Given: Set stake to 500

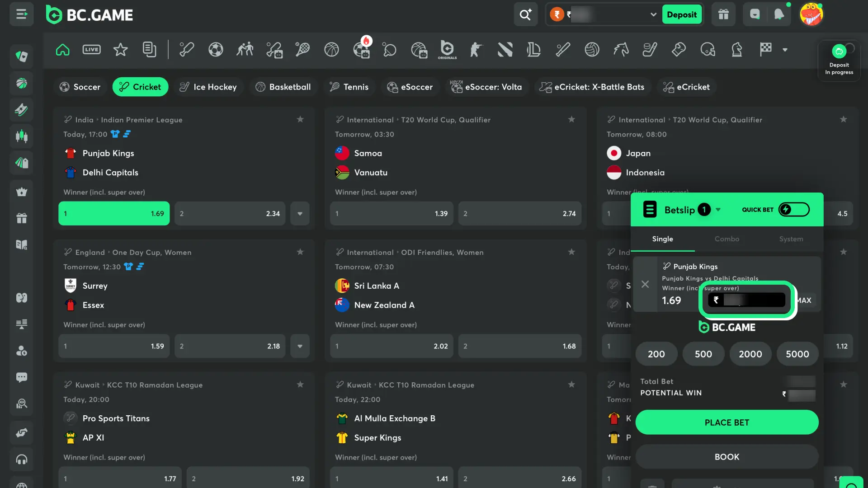Looking at the screenshot, I should (703, 354).
